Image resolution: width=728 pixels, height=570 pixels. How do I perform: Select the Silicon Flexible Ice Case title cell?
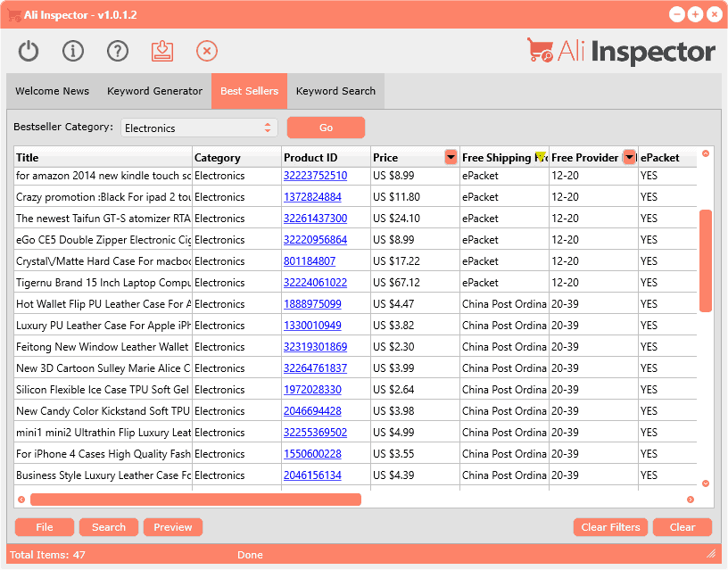tap(103, 389)
